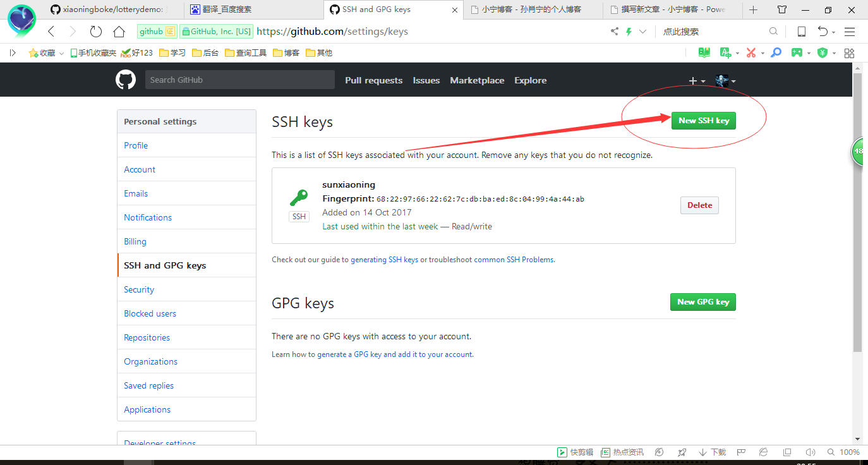Open the generating SSH keys guide link
Image resolution: width=868 pixels, height=465 pixels.
point(384,260)
